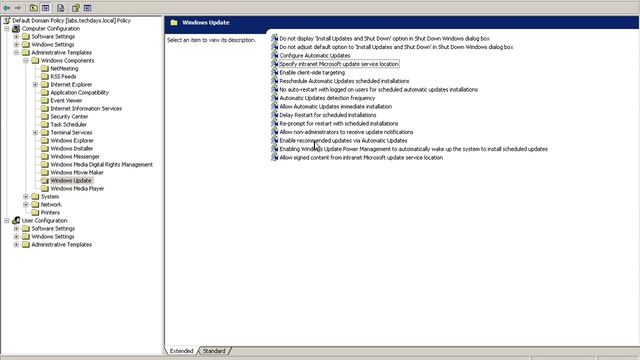Select Do not display 'Install Updates and Shut Down' option
Image resolution: width=640 pixels, height=360 pixels.
[384, 38]
